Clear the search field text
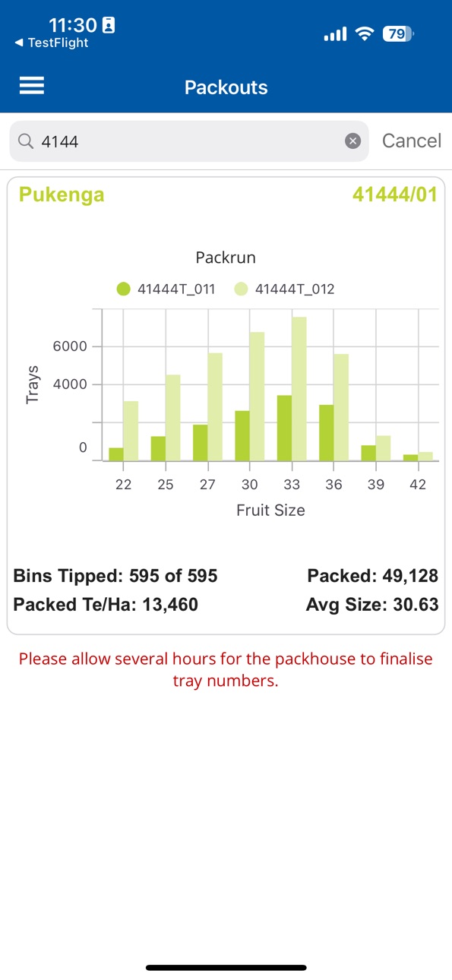The image size is (452, 980). point(352,141)
